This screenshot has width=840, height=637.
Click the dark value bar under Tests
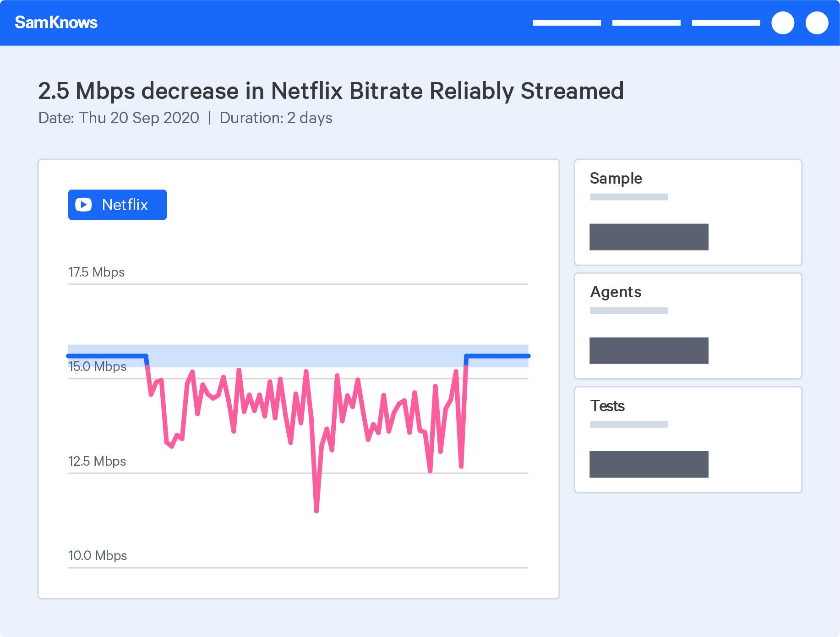[x=649, y=464]
